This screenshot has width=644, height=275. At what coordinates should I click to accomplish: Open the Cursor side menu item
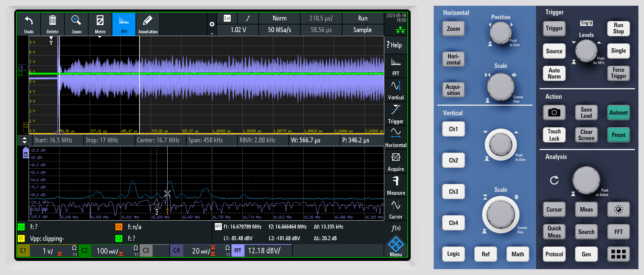click(x=396, y=209)
